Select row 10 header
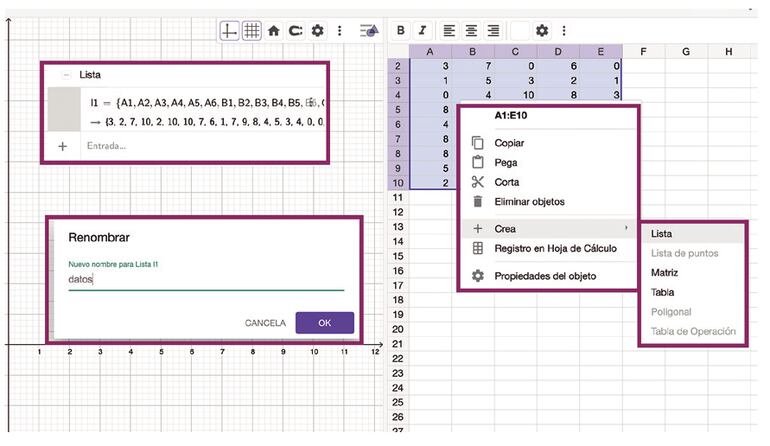 (x=398, y=183)
